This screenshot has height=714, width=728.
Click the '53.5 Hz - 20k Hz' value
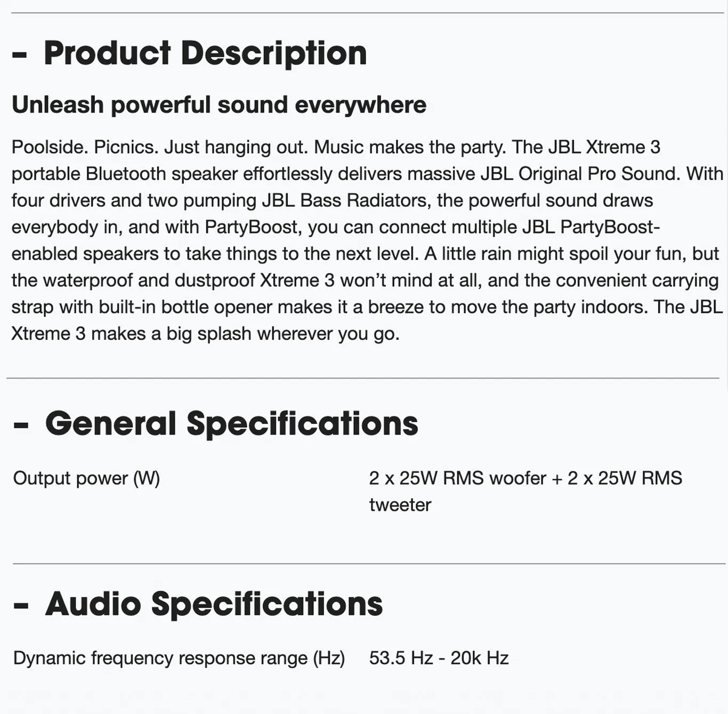(439, 658)
